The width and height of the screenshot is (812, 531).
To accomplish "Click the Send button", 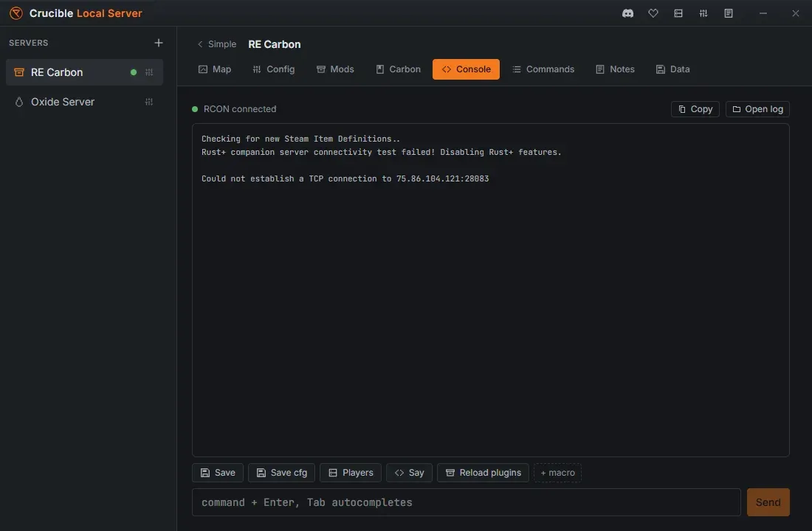I will [768, 502].
